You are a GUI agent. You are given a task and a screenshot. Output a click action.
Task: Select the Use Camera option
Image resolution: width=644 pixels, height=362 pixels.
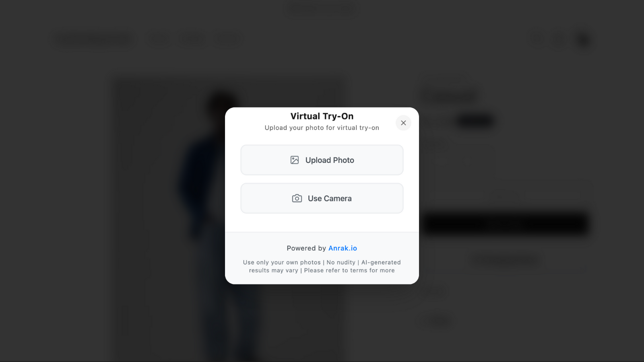point(322,198)
